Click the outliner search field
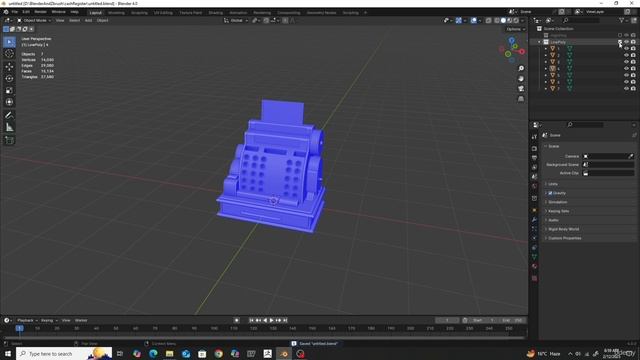This screenshot has width=640, height=360. pos(580,20)
